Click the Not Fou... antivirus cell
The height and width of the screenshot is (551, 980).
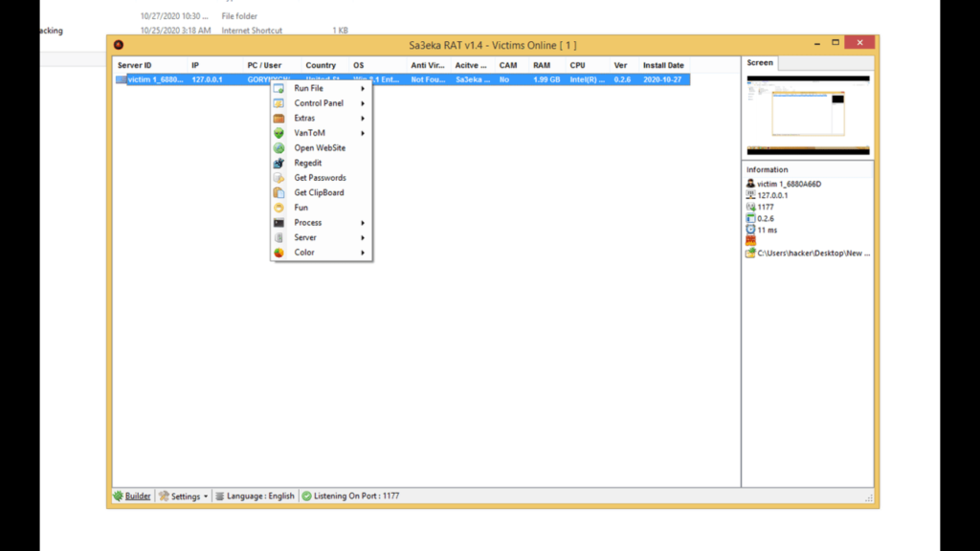point(428,79)
